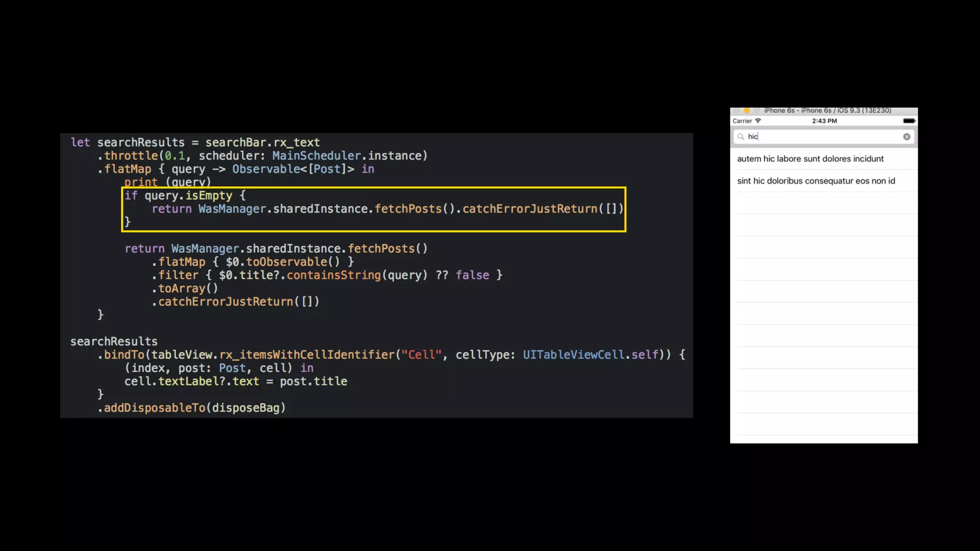Screen dimensions: 980x551
Task: Click the Wi-Fi status icon
Action: tap(758, 121)
